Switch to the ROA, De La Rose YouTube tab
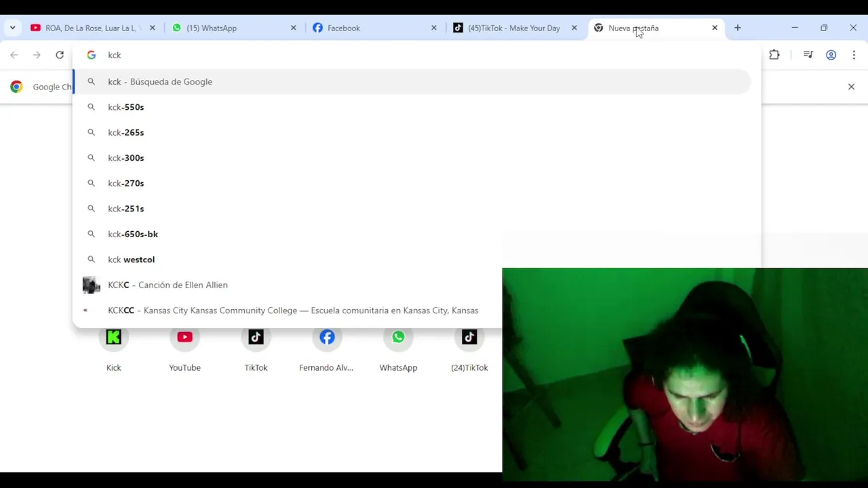868x488 pixels. click(x=93, y=28)
